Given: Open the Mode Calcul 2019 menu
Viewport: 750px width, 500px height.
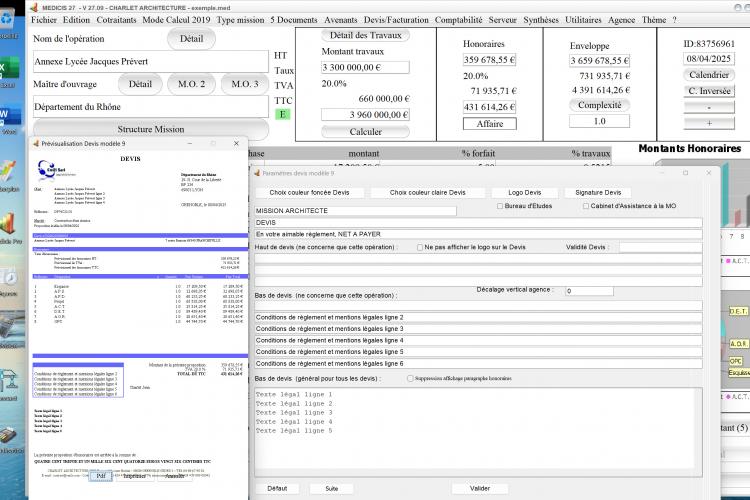Looking at the screenshot, I should coord(176,20).
